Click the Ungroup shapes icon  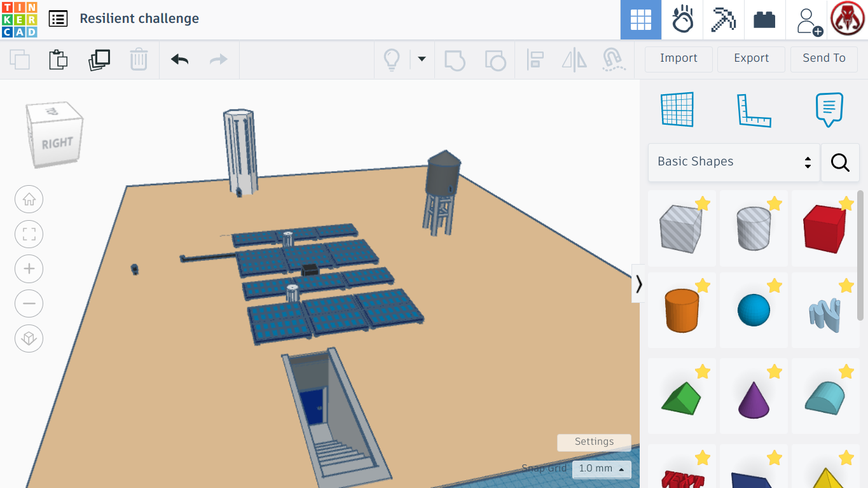(x=495, y=60)
